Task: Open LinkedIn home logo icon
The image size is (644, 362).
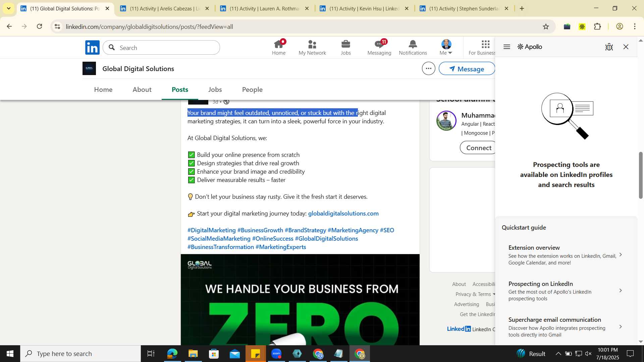Action: [x=92, y=48]
